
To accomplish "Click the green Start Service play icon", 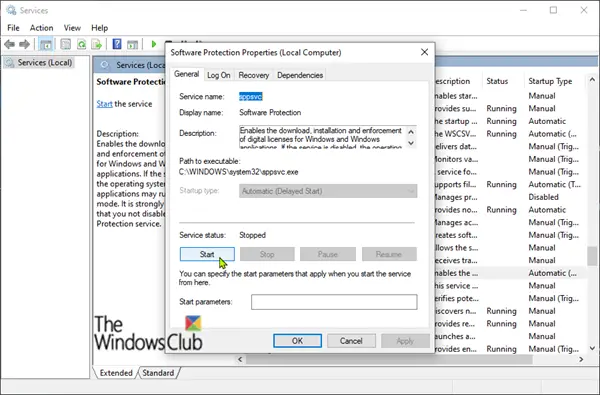I will tap(154, 44).
